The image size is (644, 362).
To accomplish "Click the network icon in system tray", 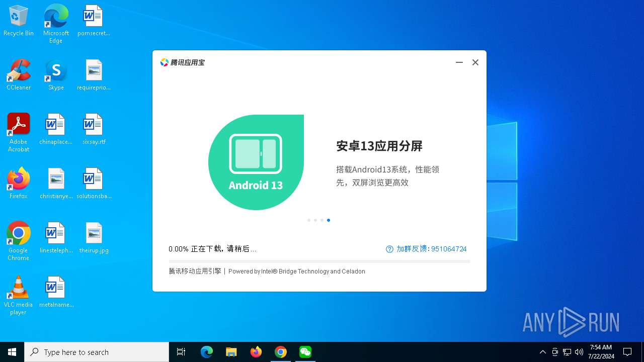I will [567, 352].
